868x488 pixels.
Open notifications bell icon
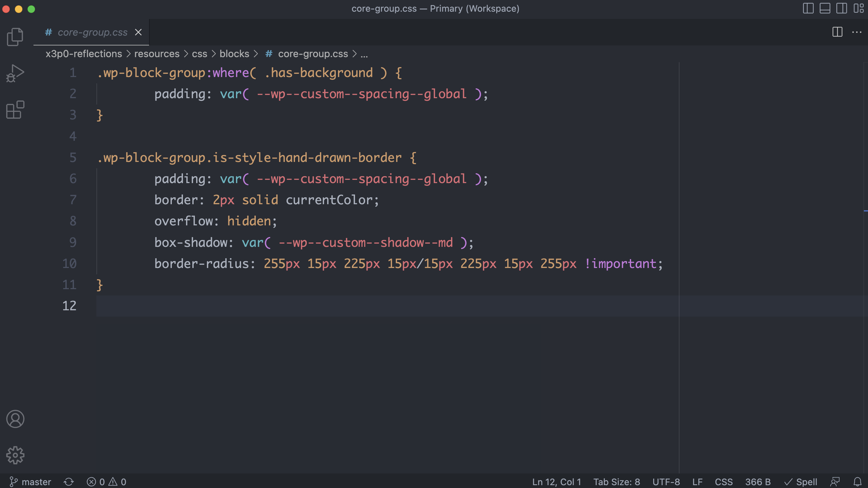point(858,482)
